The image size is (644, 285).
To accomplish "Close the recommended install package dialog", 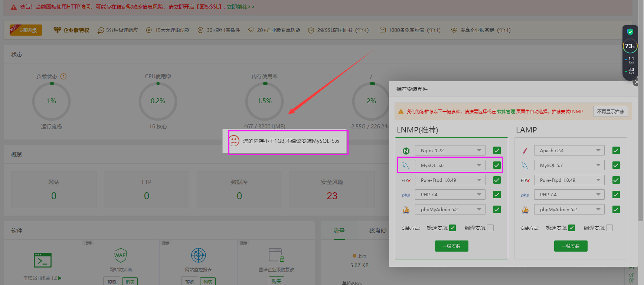I will [636, 82].
